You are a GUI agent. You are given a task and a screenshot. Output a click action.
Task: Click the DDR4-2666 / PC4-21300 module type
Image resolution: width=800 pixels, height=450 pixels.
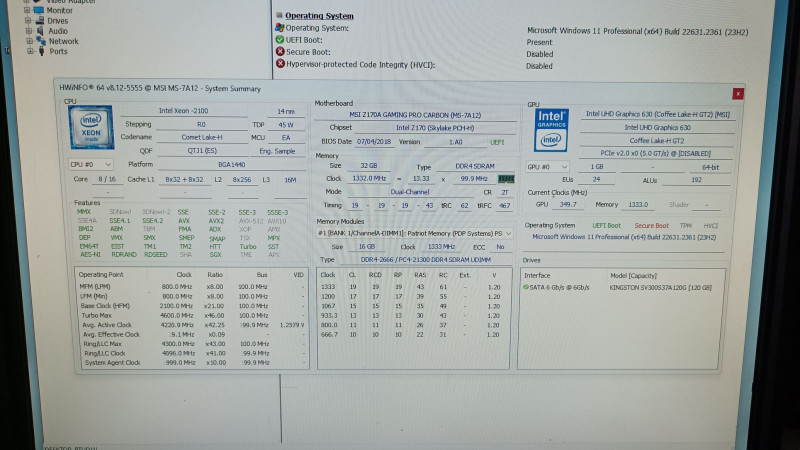pos(426,260)
